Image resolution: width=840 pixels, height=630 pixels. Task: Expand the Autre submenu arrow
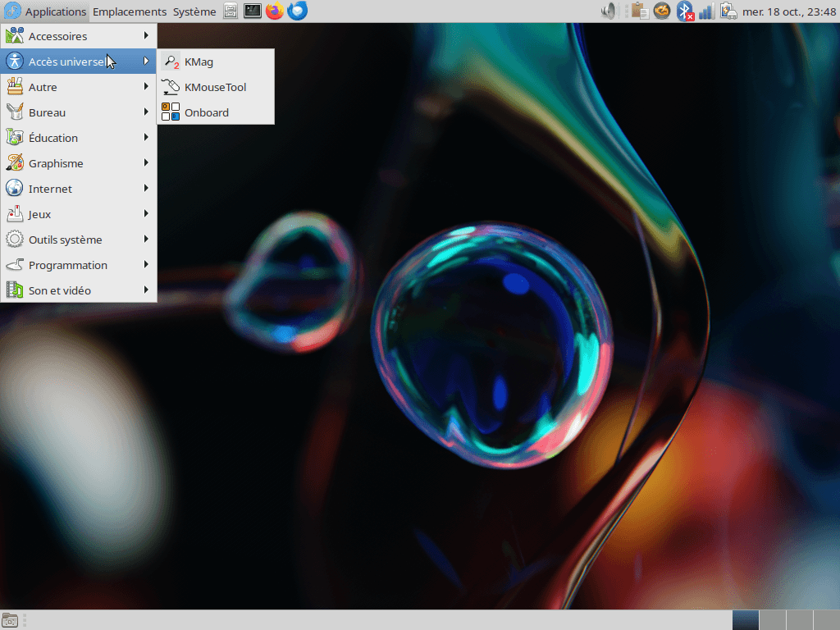(x=146, y=86)
